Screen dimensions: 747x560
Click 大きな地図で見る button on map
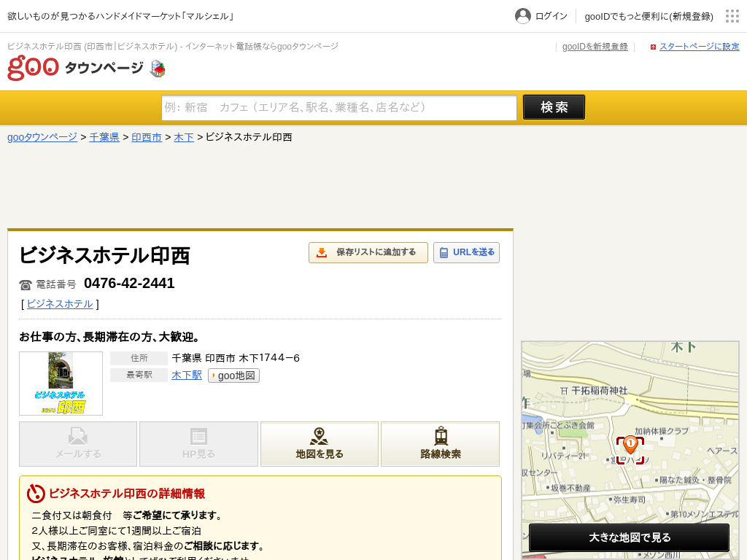[x=630, y=537]
